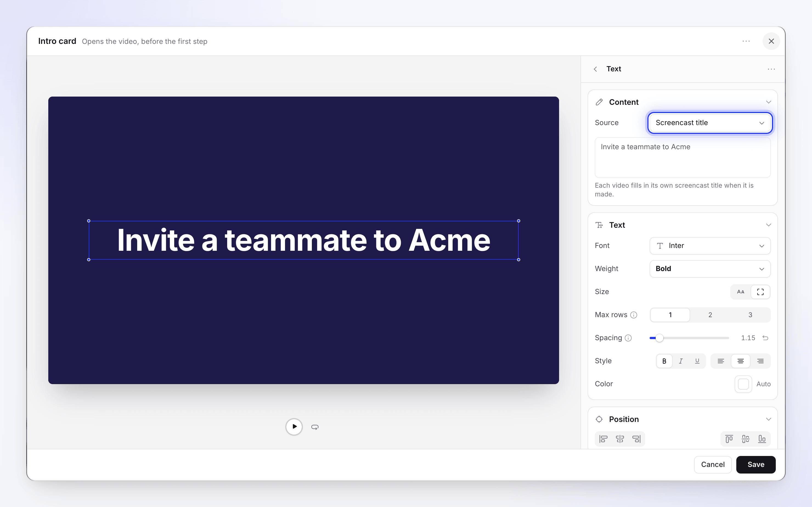
Task: Set text alignment to center
Action: 741,361
